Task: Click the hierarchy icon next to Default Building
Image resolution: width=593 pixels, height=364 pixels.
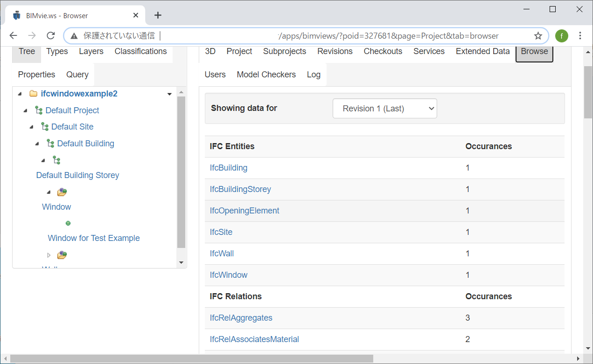Action: pyautogui.click(x=50, y=143)
